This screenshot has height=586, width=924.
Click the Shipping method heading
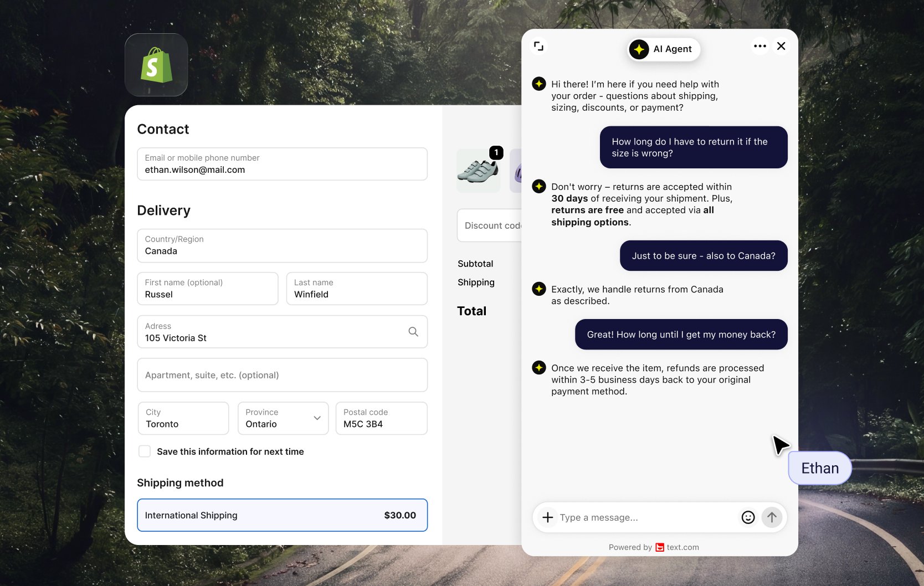point(180,483)
